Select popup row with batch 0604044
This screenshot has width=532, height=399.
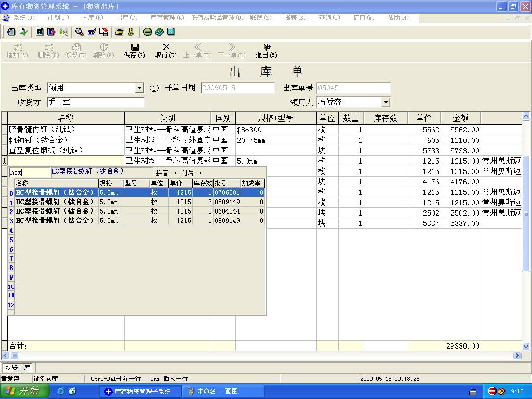click(x=140, y=211)
